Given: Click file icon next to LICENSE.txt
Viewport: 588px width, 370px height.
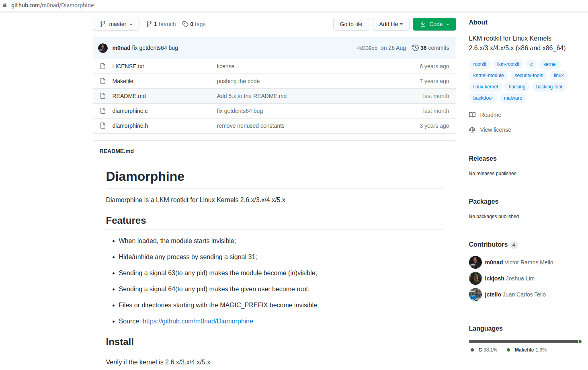Looking at the screenshot, I should (103, 66).
